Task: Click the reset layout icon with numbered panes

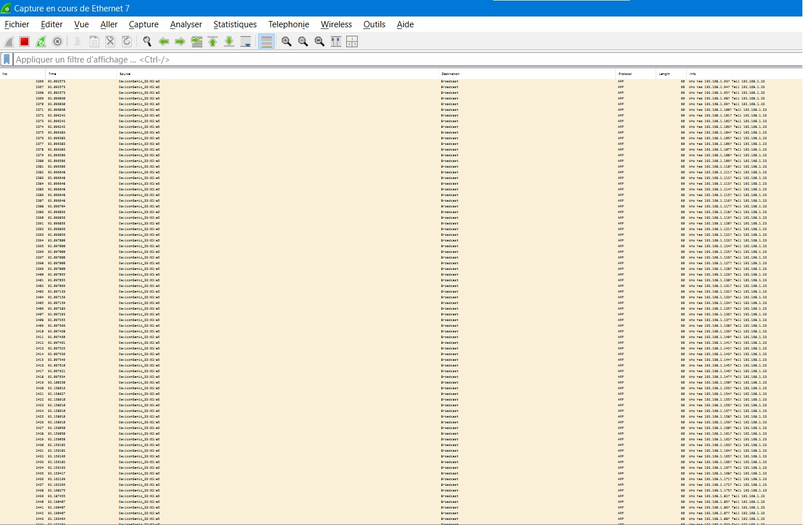Action: coord(352,41)
